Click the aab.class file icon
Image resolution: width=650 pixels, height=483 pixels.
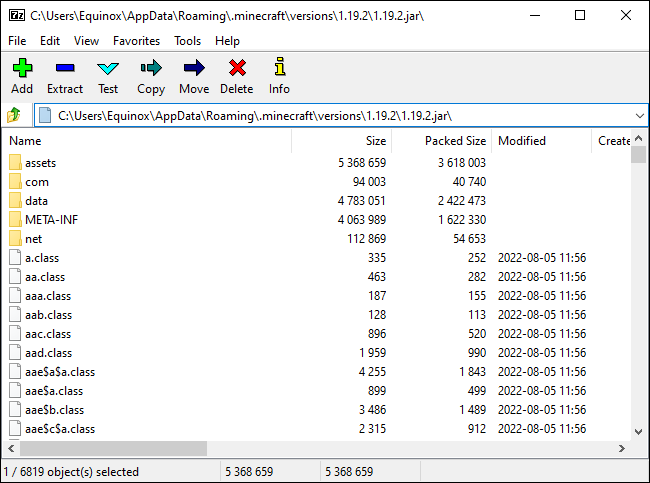[x=15, y=315]
